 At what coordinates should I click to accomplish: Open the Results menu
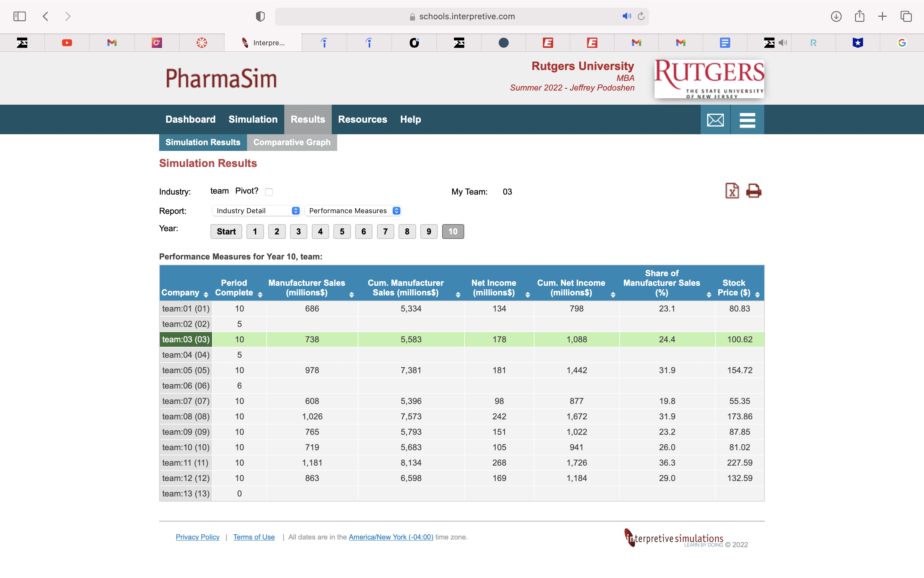[x=308, y=119]
